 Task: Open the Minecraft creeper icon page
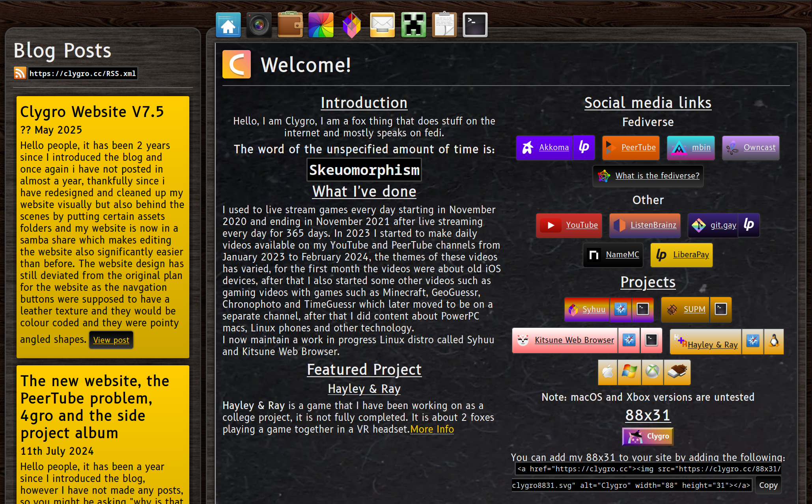point(413,25)
